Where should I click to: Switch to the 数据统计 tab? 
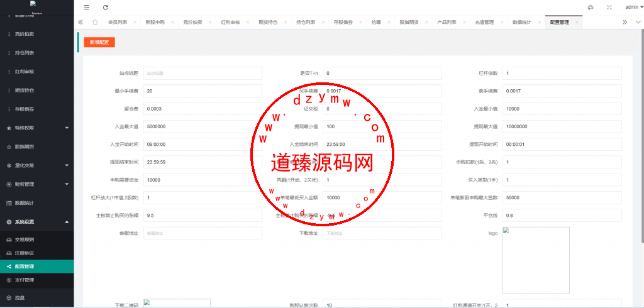pos(522,23)
